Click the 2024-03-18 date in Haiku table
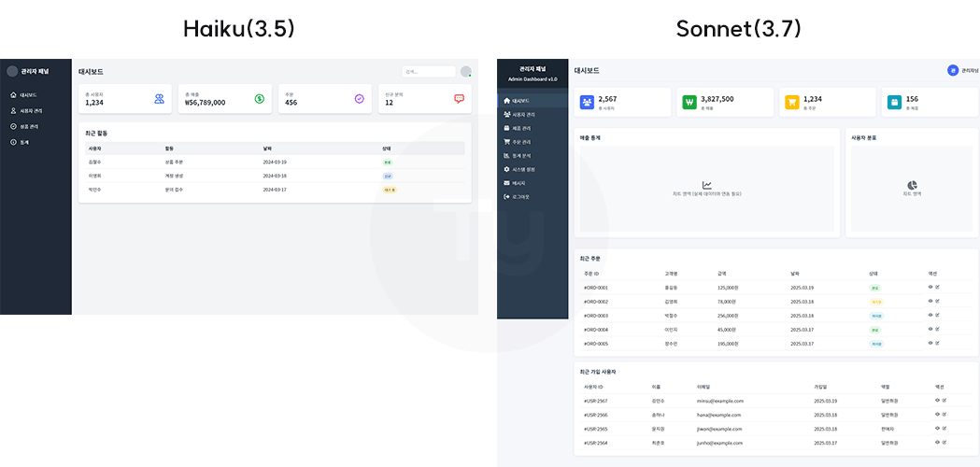Screen dimensions: 980x467 click(275, 176)
